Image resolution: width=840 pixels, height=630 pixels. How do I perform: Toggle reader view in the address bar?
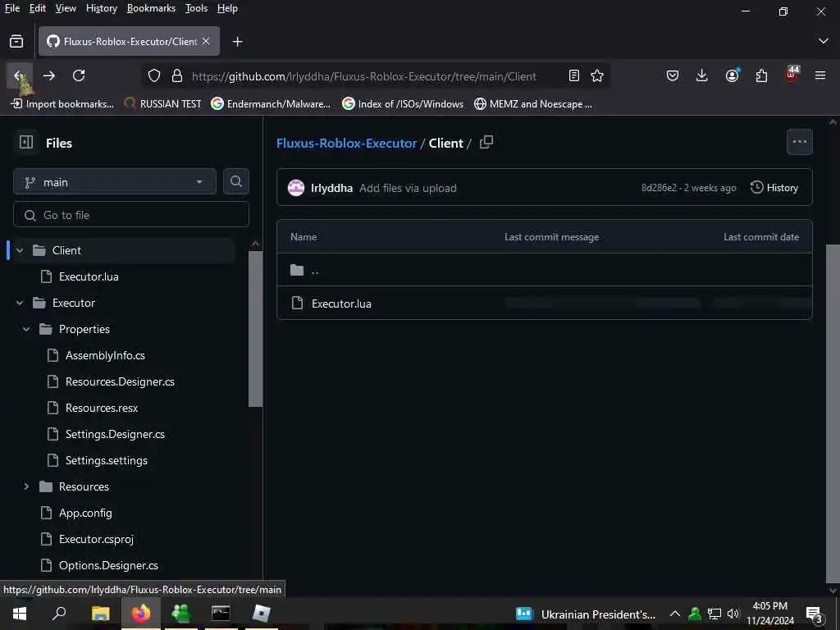pyautogui.click(x=573, y=76)
